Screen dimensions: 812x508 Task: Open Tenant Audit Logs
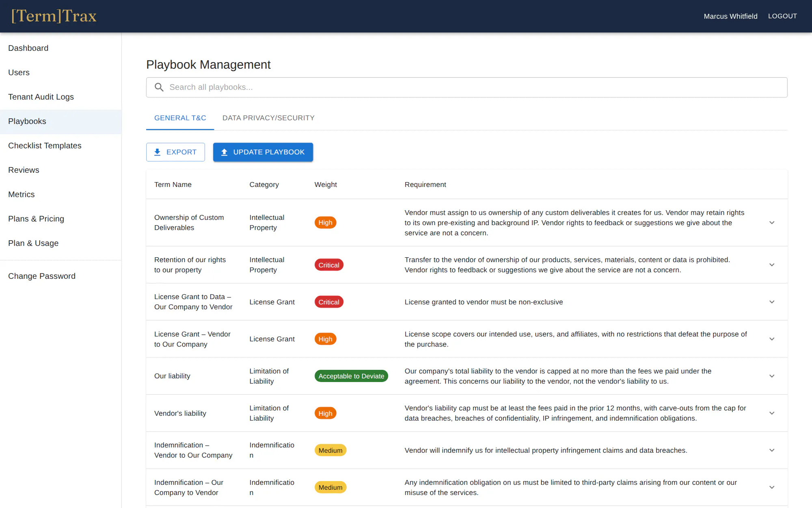(61, 97)
